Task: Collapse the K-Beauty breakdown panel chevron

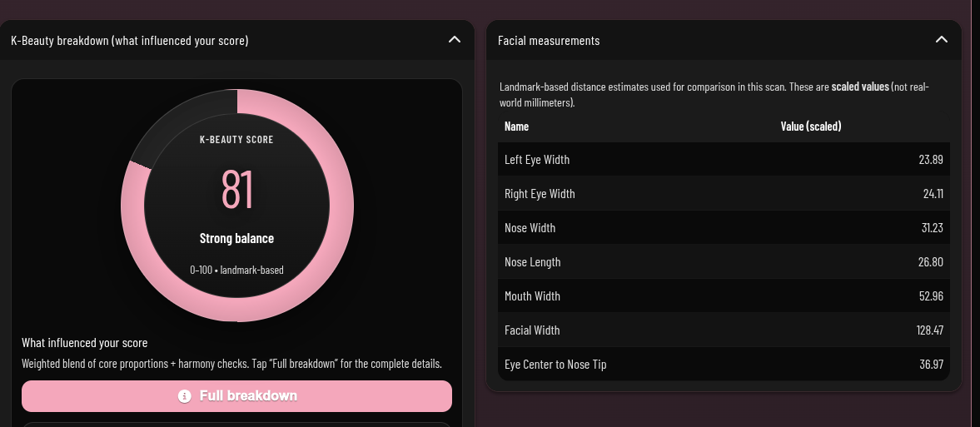Action: pyautogui.click(x=454, y=40)
